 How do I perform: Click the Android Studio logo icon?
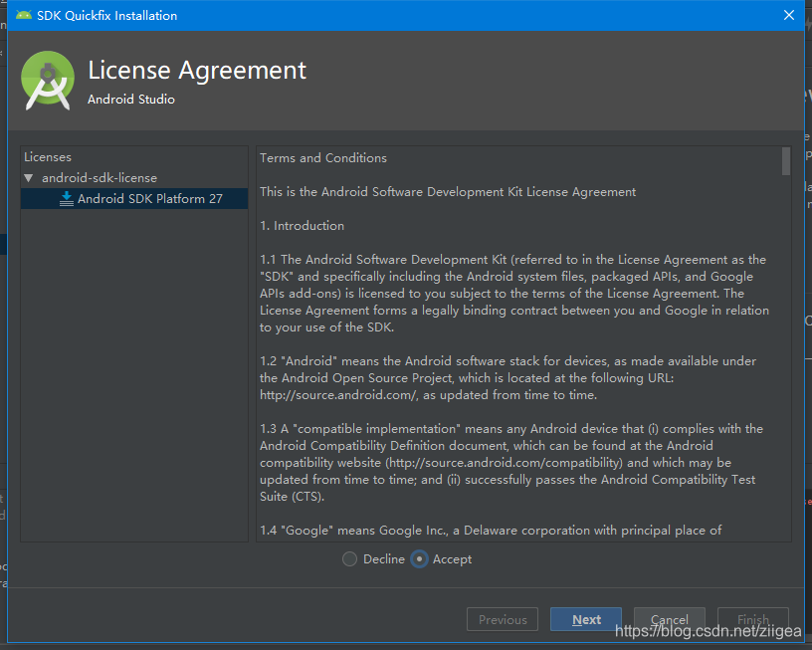click(48, 81)
